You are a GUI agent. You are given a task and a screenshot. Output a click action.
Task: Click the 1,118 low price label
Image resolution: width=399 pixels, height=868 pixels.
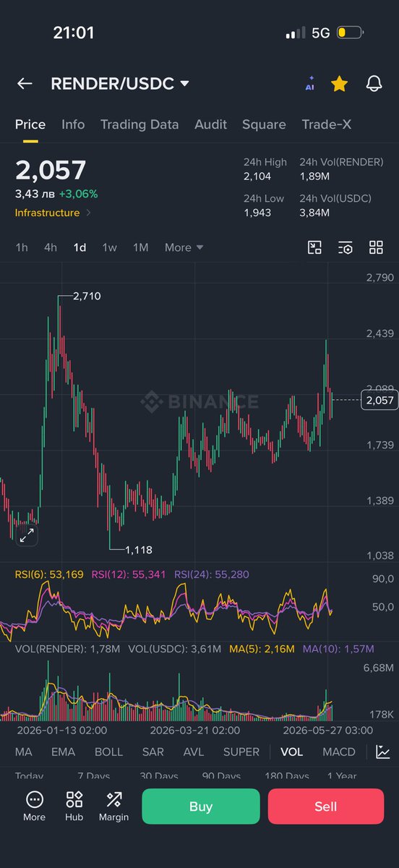[x=139, y=550]
